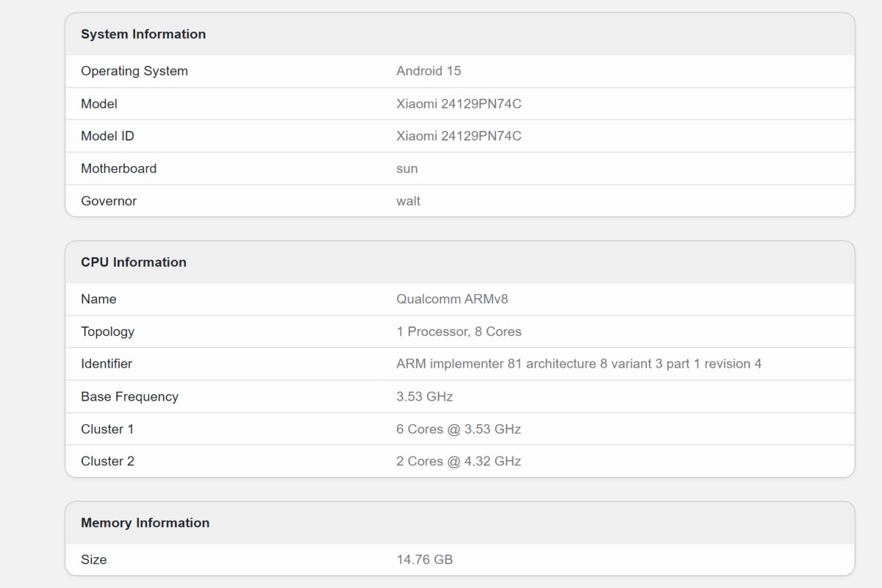Image resolution: width=882 pixels, height=588 pixels.
Task: Select the Model ID label
Action: tap(107, 136)
